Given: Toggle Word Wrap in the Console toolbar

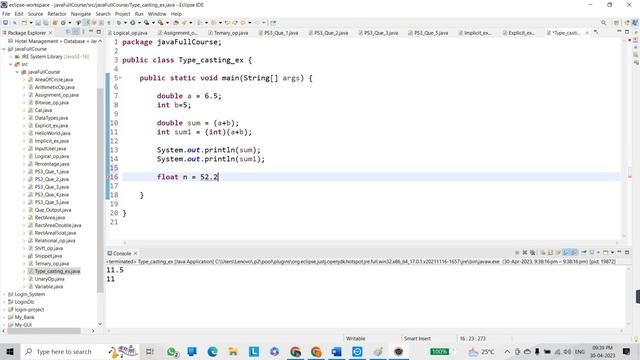Looking at the screenshot, I should coord(558,253).
